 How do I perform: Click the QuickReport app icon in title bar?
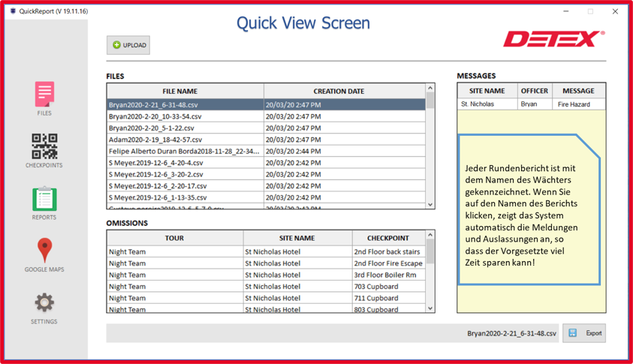pyautogui.click(x=13, y=11)
